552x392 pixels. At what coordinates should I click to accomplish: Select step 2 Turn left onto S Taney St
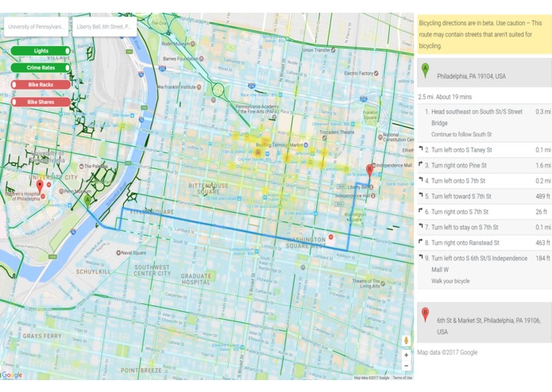click(x=484, y=150)
